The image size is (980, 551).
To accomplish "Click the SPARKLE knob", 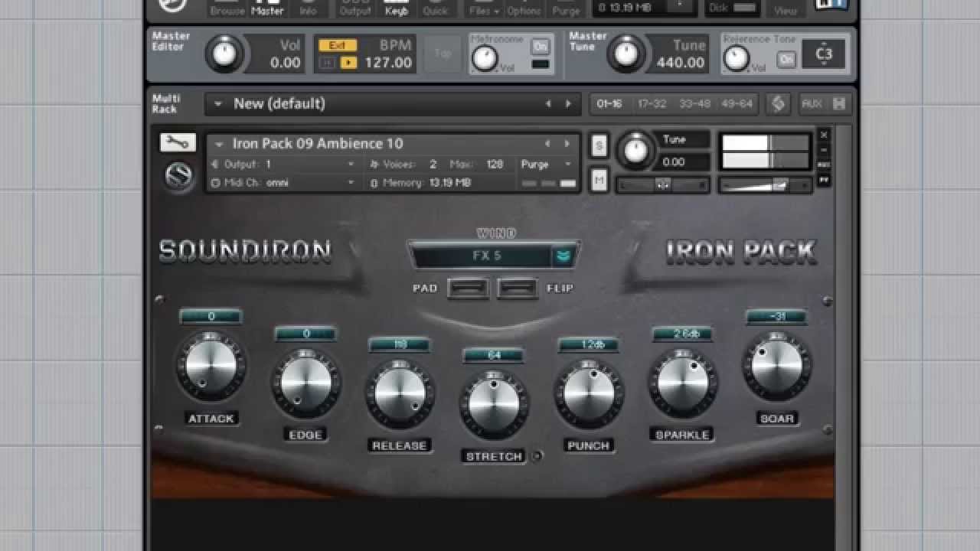I will [x=683, y=382].
